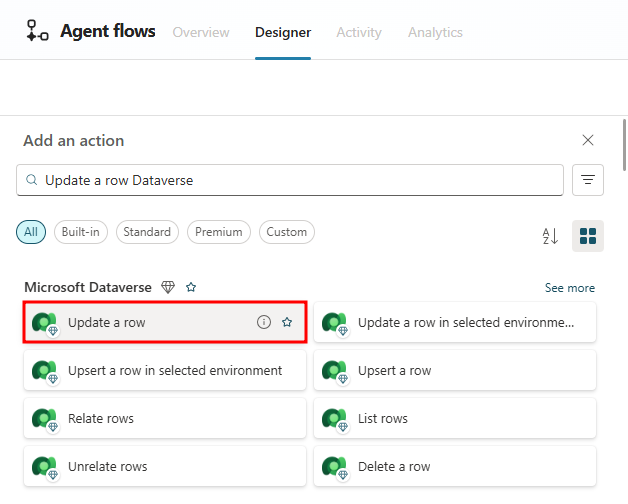Filter by Standard connectors
This screenshot has width=628, height=504.
coord(147,232)
